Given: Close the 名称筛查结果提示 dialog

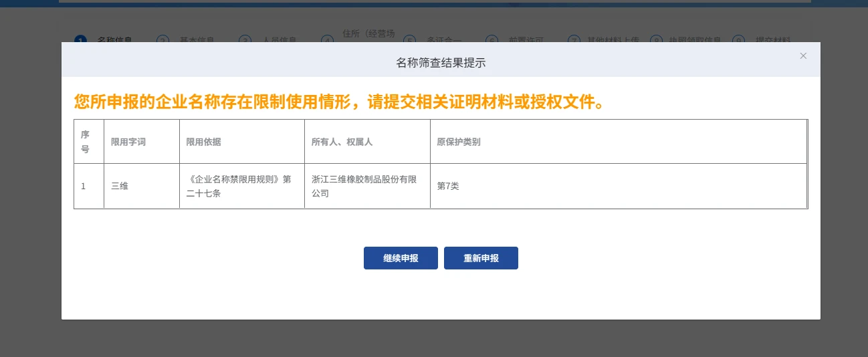Looking at the screenshot, I should coord(803,56).
